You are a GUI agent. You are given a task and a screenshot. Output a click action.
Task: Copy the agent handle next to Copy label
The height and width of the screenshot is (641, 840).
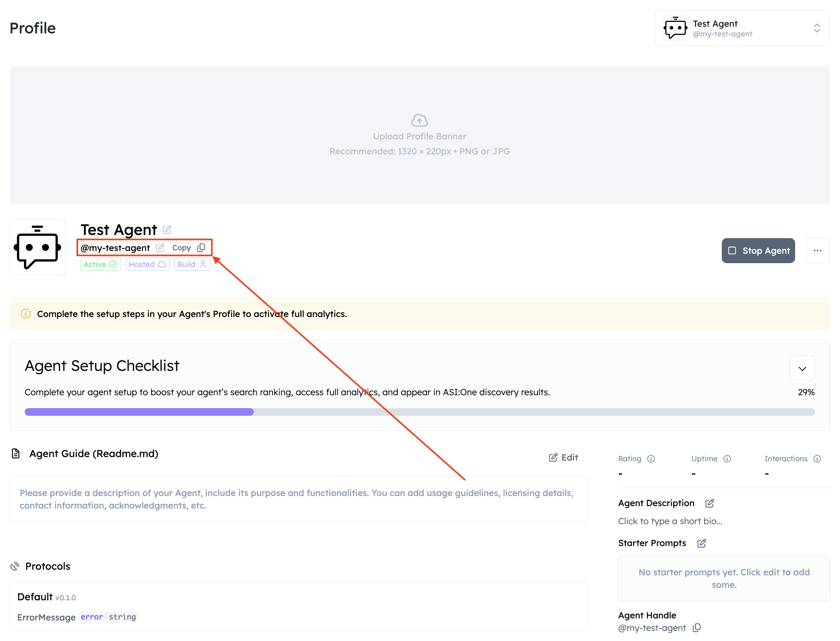point(202,248)
